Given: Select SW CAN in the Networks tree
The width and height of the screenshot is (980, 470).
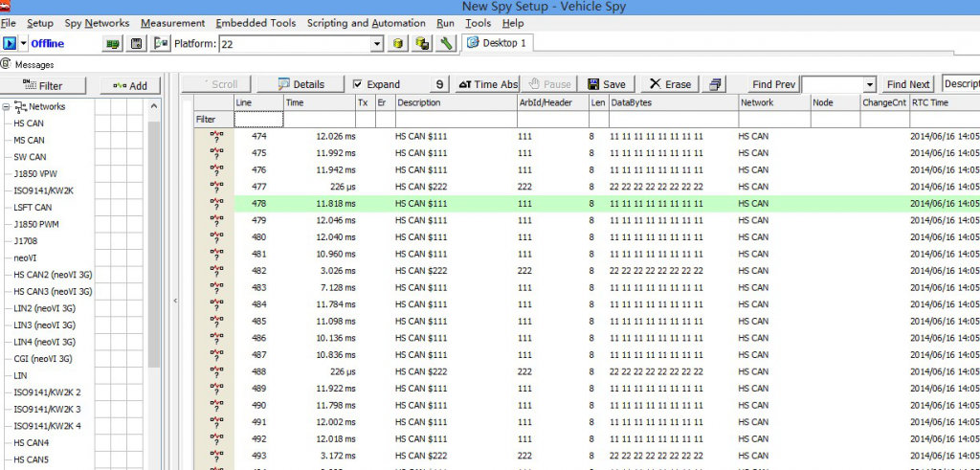Looking at the screenshot, I should (30, 158).
